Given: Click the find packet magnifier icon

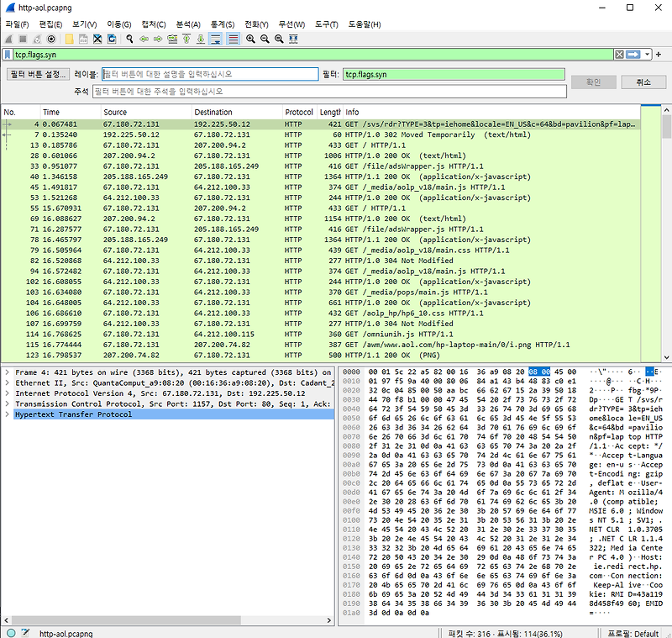Looking at the screenshot, I should 129,38.
